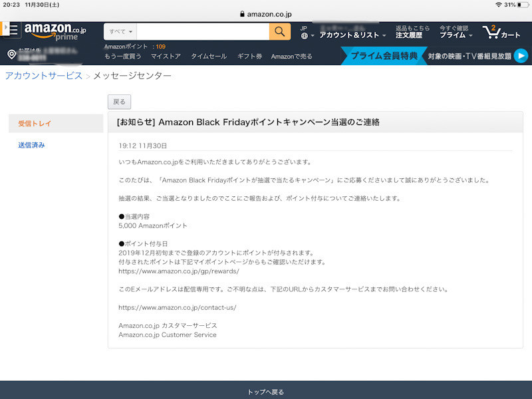Click into the search text field
The image size is (532, 399).
pos(203,31)
